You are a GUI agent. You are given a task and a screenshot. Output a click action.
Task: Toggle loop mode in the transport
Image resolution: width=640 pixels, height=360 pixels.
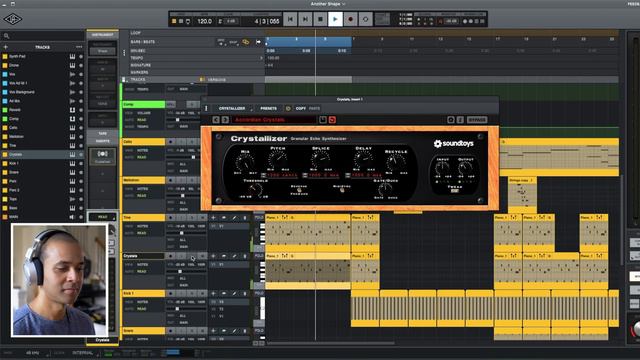366,19
